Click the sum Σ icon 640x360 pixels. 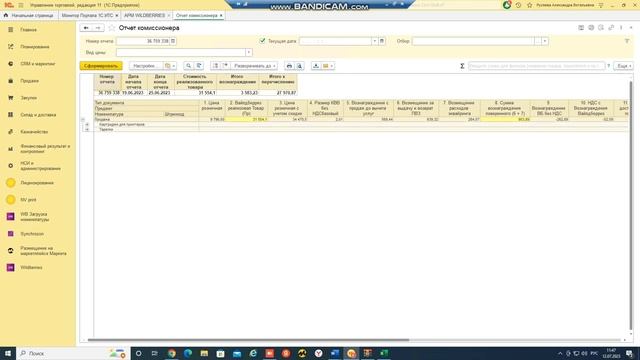(x=462, y=66)
